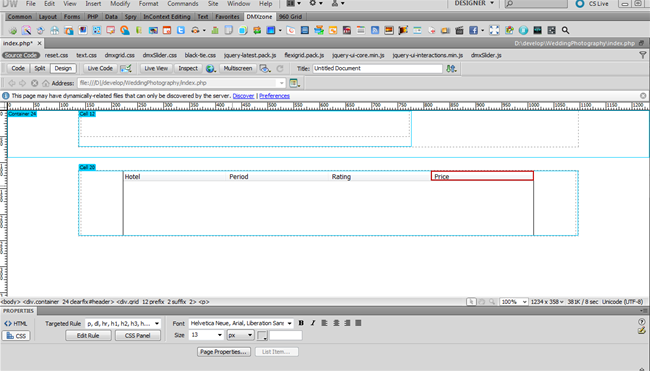The height and width of the screenshot is (371, 650).
Task: Open the Facebook icon dropdown arrow
Action: tap(483, 30)
